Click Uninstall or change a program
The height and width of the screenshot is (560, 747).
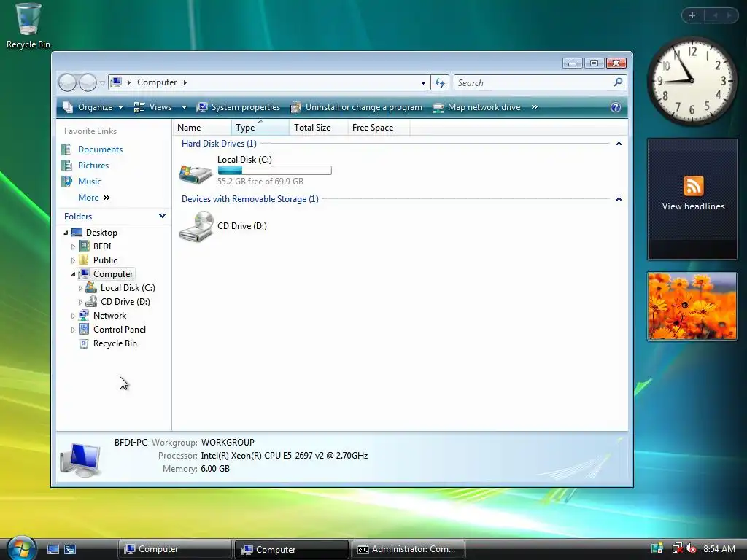click(x=357, y=107)
